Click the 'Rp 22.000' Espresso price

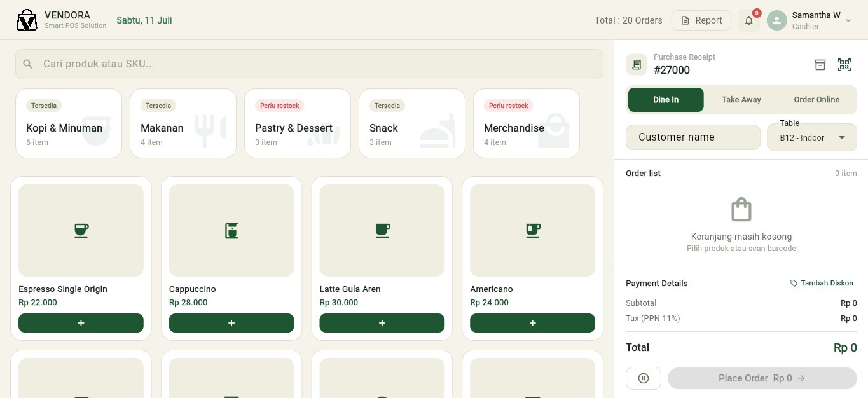[38, 303]
